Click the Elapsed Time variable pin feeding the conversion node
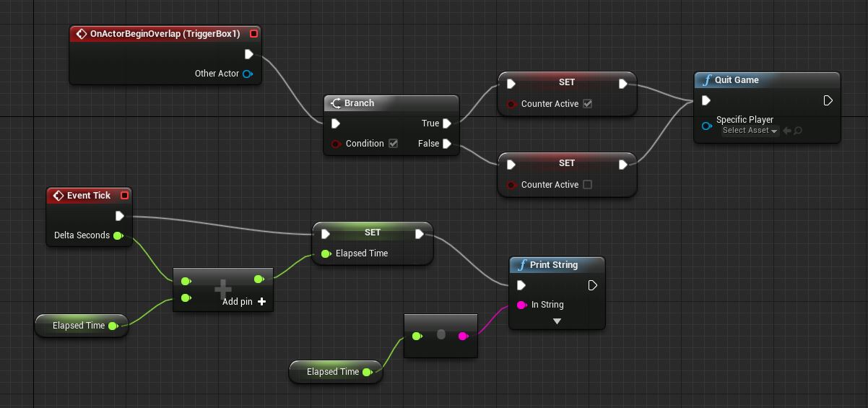Image resolution: width=868 pixels, height=408 pixels. [368, 372]
